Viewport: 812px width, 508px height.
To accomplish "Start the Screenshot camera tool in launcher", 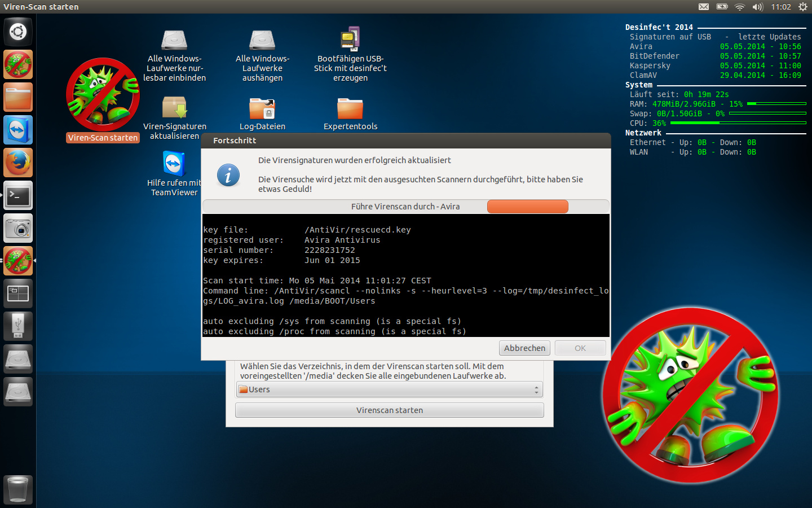I will pyautogui.click(x=18, y=228).
